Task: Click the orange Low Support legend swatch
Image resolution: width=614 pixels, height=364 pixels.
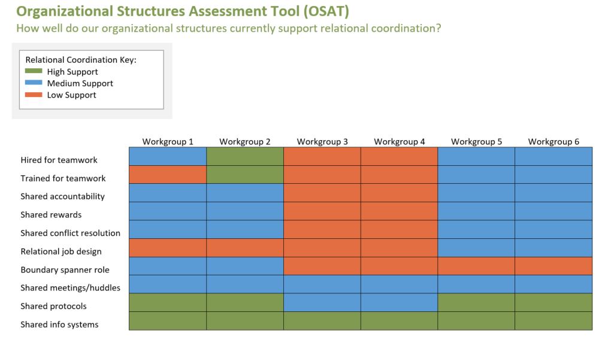Action: pyautogui.click(x=34, y=95)
